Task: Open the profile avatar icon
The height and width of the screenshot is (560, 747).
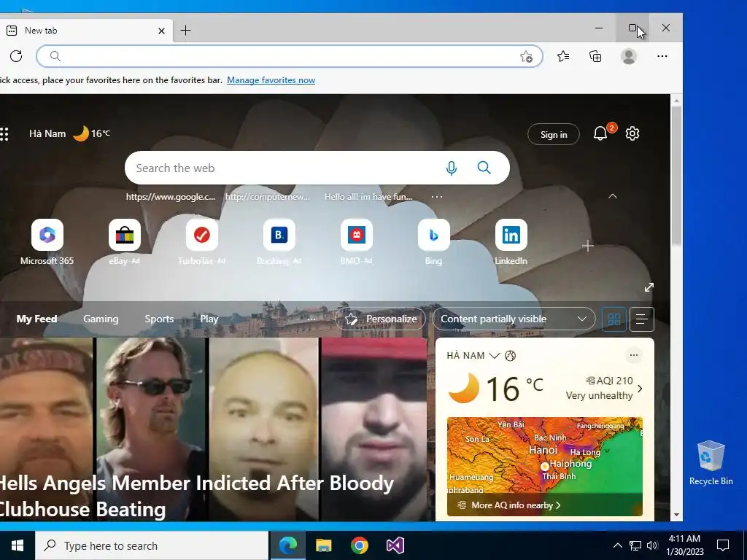Action: coord(629,57)
